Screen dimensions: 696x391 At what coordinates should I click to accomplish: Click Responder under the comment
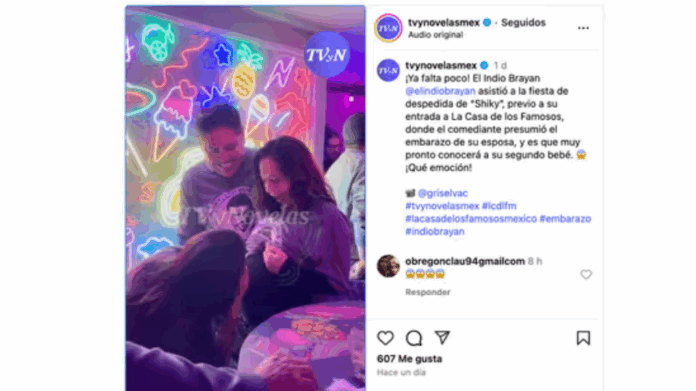coord(428,292)
